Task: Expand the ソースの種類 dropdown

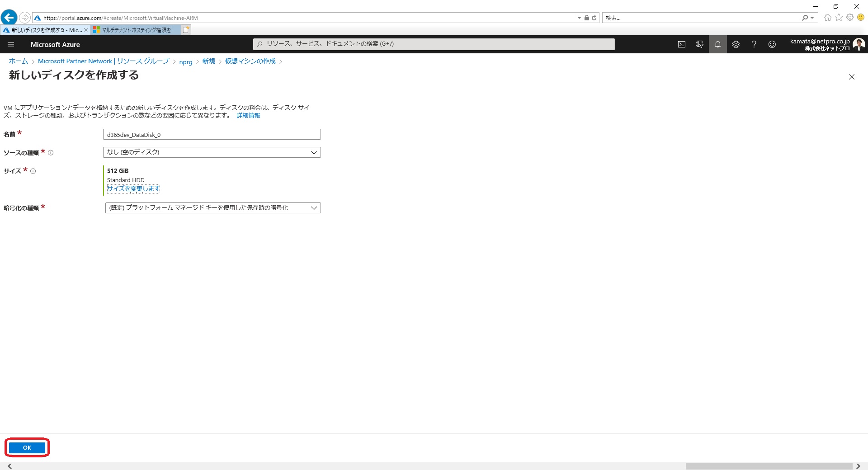Action: [212, 152]
